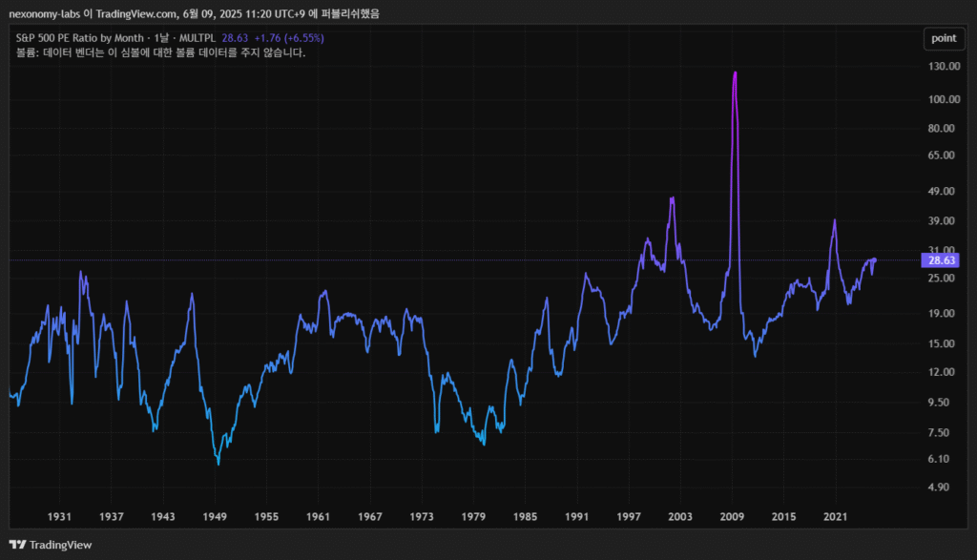Image resolution: width=977 pixels, height=560 pixels.
Task: Click the TradingView logo icon
Action: 18,545
